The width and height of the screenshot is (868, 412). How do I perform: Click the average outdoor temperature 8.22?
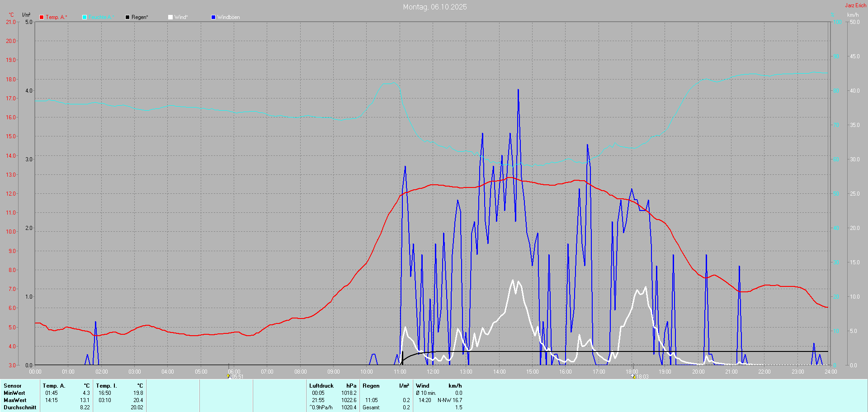pyautogui.click(x=85, y=407)
